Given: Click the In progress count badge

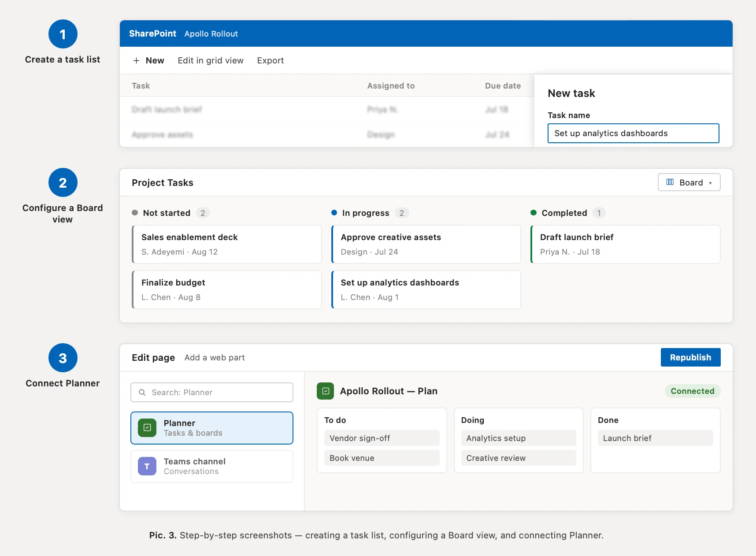Looking at the screenshot, I should (402, 213).
